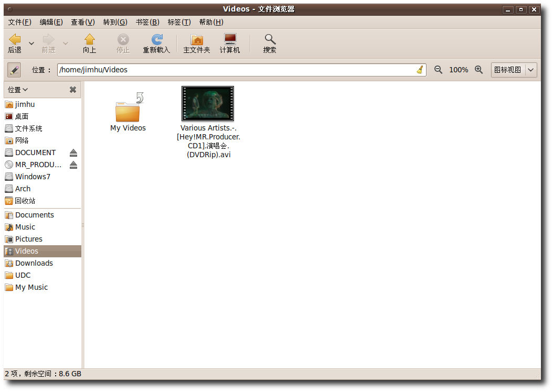This screenshot has width=553, height=392.
Task: Open the 查看(V) menu
Action: pyautogui.click(x=83, y=22)
